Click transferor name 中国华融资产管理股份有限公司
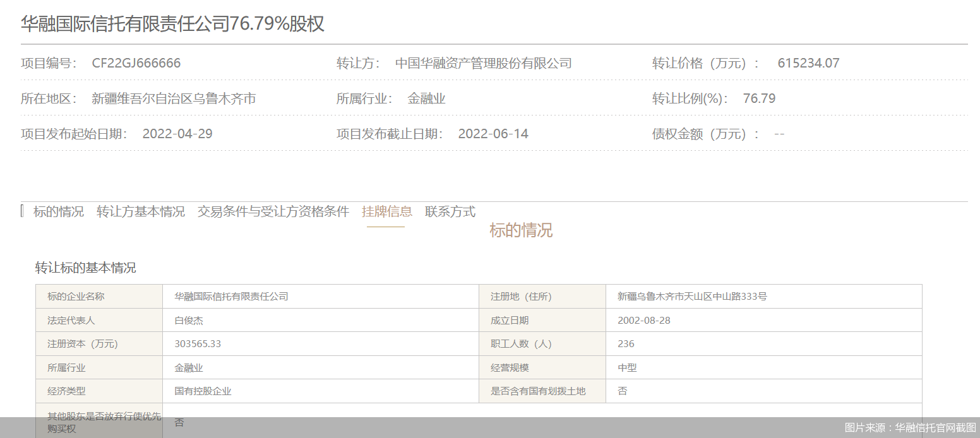 coord(484,63)
